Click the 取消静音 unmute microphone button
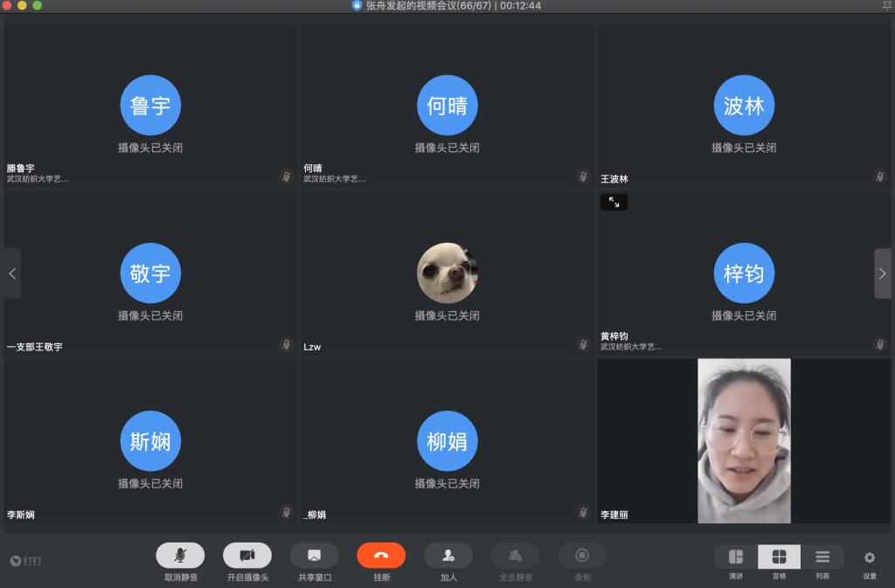This screenshot has height=588, width=895. [x=180, y=556]
